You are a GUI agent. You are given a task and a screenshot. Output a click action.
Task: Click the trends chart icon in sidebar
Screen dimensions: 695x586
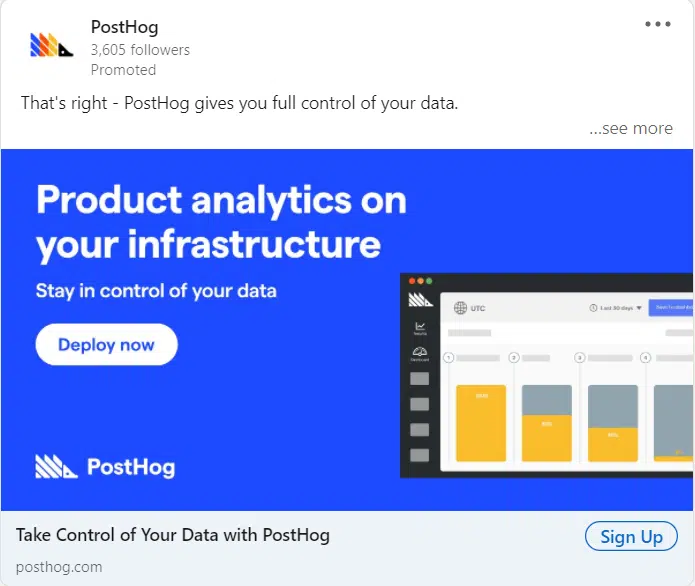(x=420, y=328)
